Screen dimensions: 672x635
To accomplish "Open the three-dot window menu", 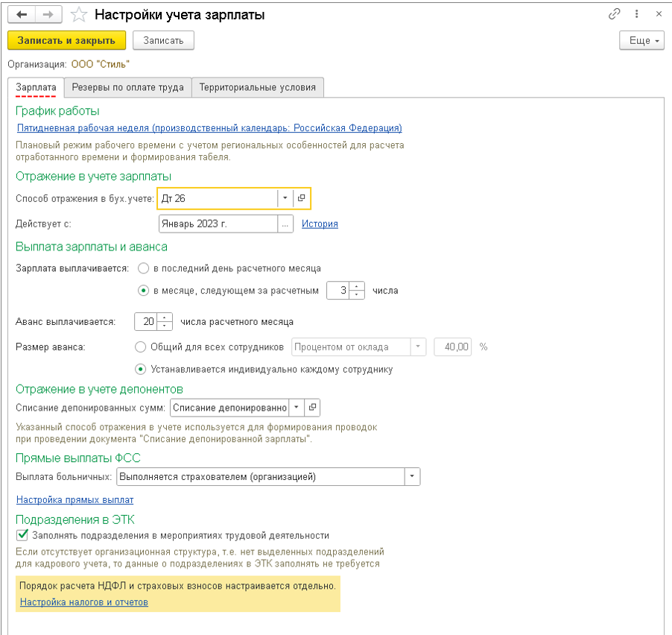I will pyautogui.click(x=637, y=14).
